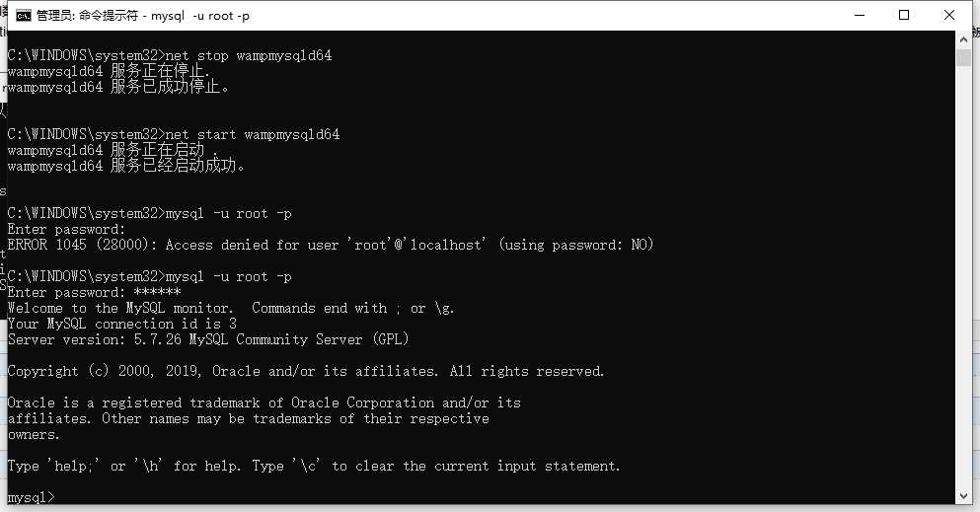Click the "net stop wampmysqld64" command text
This screenshot has height=512, width=980.
click(249, 55)
